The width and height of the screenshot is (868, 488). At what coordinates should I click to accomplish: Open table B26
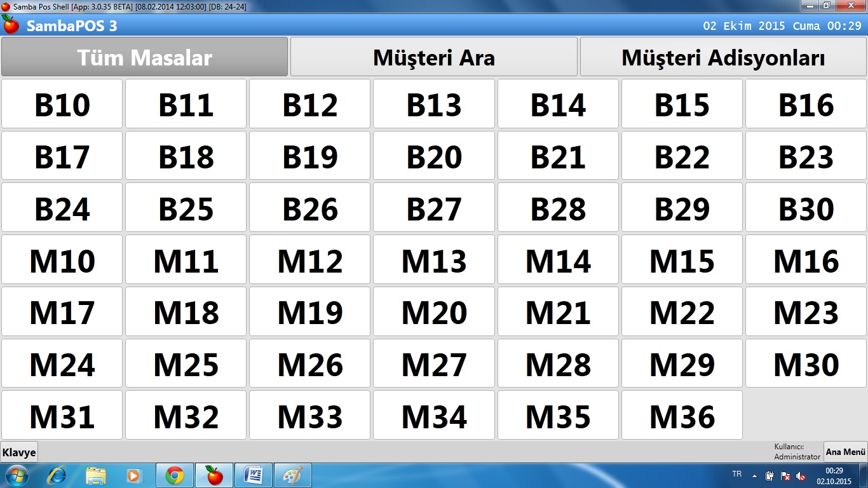coord(310,208)
